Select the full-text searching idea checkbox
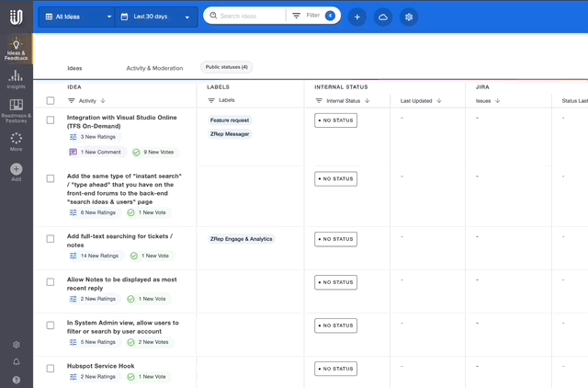588x388 pixels. (x=51, y=239)
